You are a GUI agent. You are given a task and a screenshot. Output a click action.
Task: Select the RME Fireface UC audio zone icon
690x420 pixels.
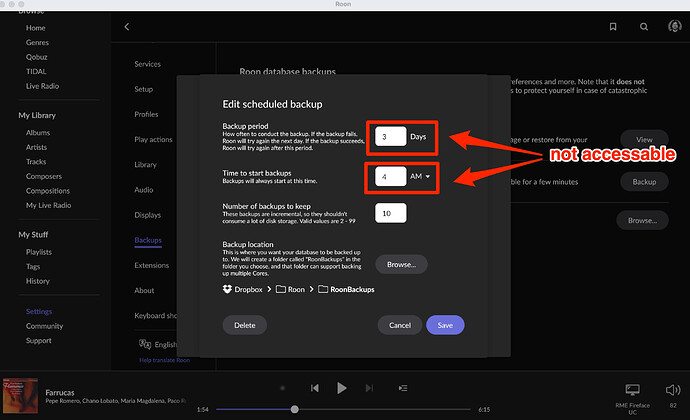pos(632,389)
